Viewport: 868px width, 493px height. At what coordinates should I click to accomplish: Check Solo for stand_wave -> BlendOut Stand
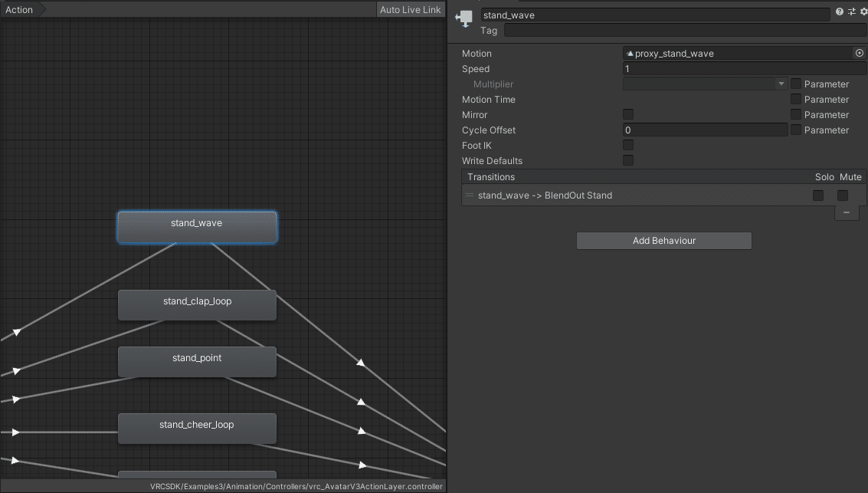[817, 195]
